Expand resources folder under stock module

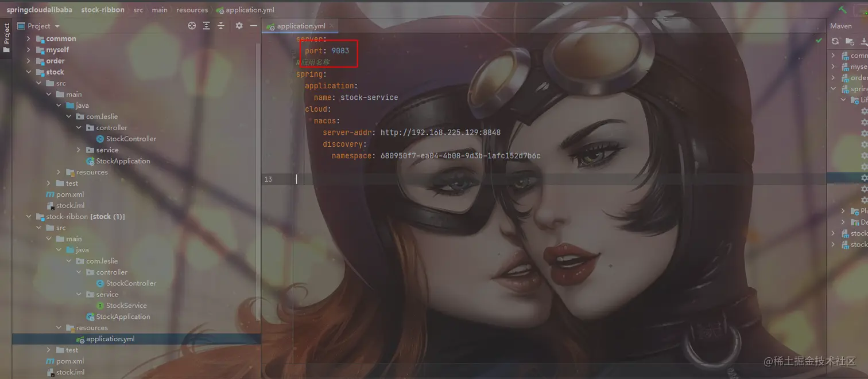point(59,172)
